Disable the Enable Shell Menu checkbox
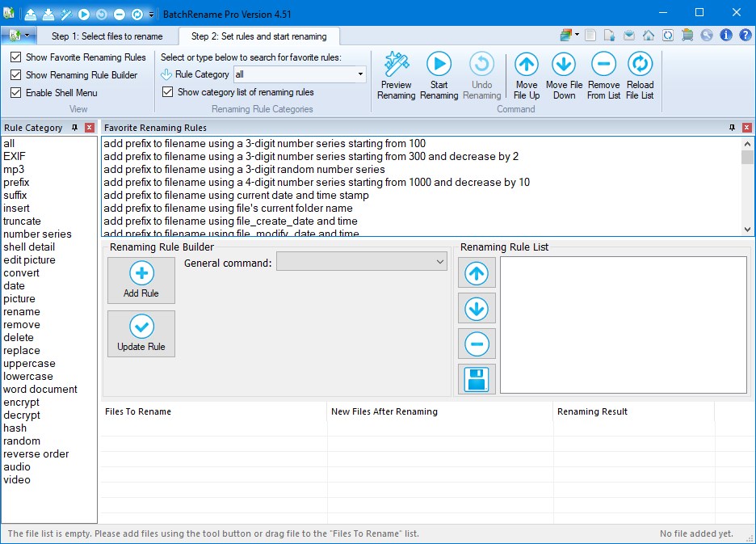The image size is (756, 544). 16,93
